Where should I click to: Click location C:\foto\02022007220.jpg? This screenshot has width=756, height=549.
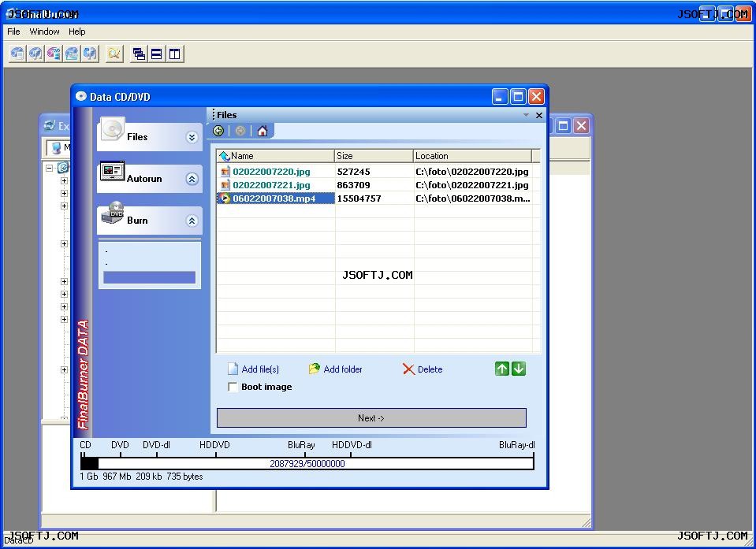[472, 172]
